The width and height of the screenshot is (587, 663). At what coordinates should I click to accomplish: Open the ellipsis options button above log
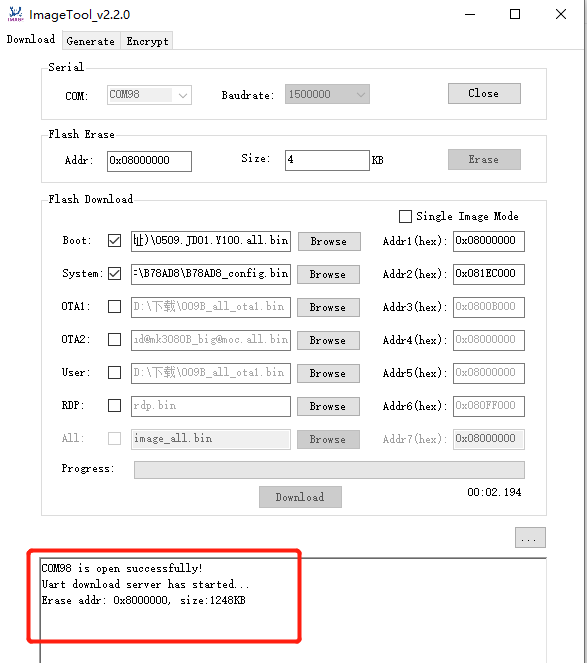pyautogui.click(x=530, y=537)
